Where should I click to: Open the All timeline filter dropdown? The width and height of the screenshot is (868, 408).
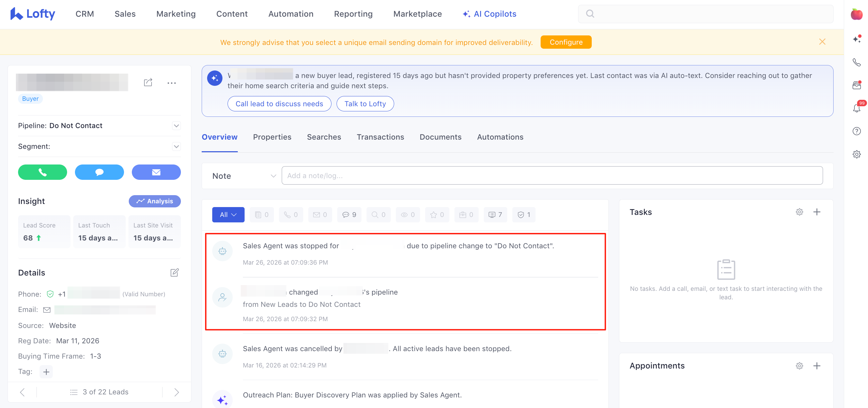click(228, 215)
